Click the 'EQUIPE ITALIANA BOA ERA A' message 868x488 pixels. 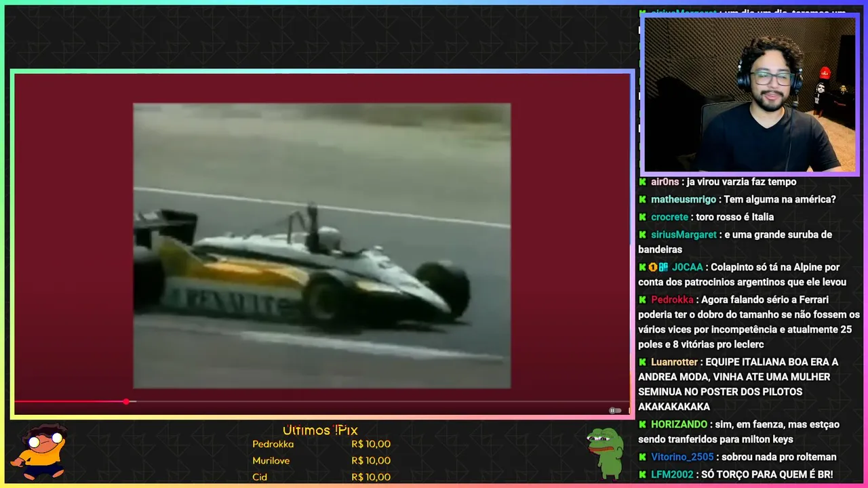click(x=738, y=384)
